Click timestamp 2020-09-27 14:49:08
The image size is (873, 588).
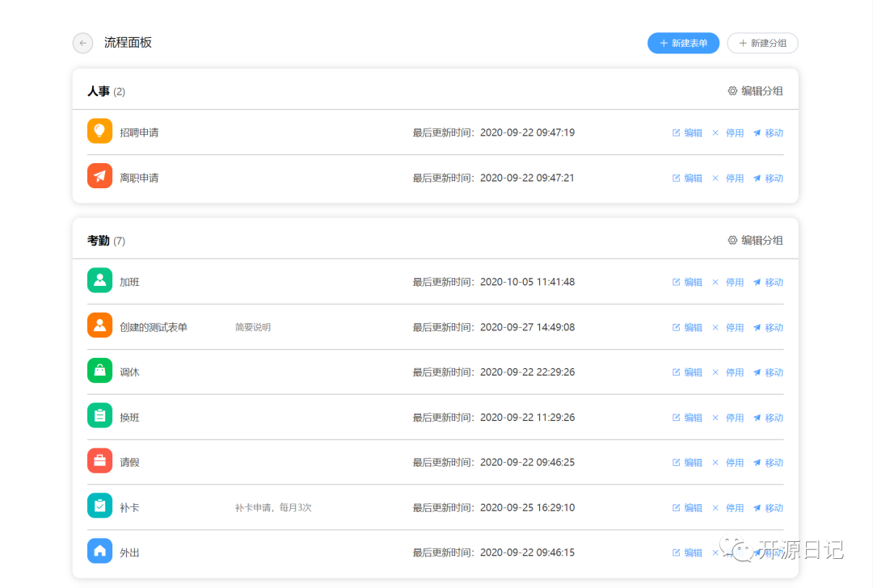point(527,328)
